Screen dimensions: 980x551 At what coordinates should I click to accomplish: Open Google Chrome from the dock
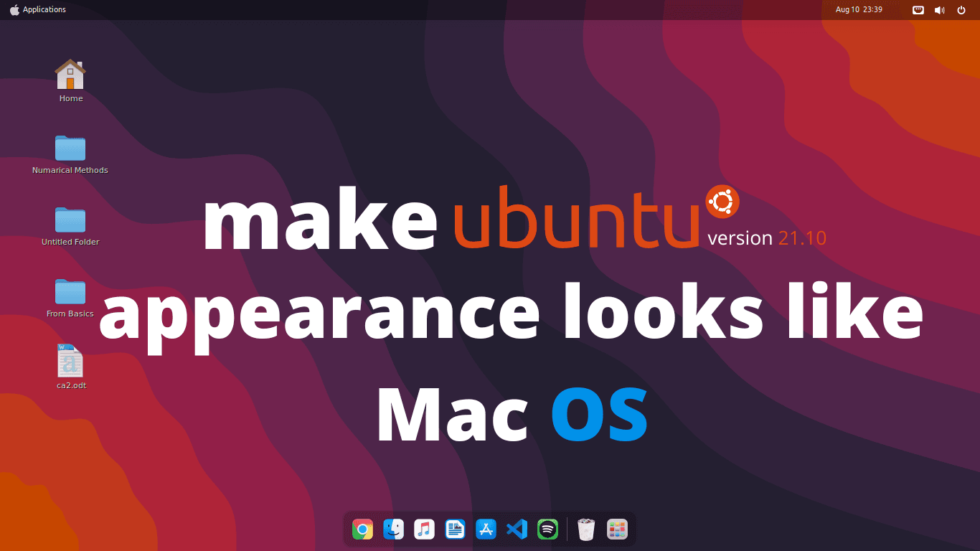coord(363,529)
